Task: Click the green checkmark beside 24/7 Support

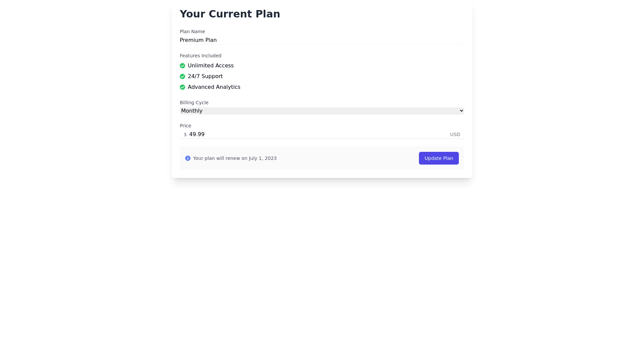Action: click(182, 76)
